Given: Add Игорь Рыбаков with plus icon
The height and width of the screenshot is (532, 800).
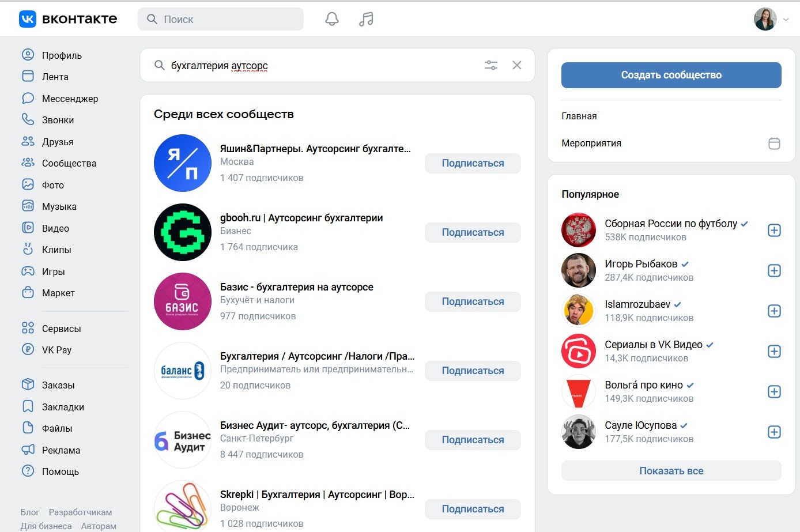Looking at the screenshot, I should 775,271.
